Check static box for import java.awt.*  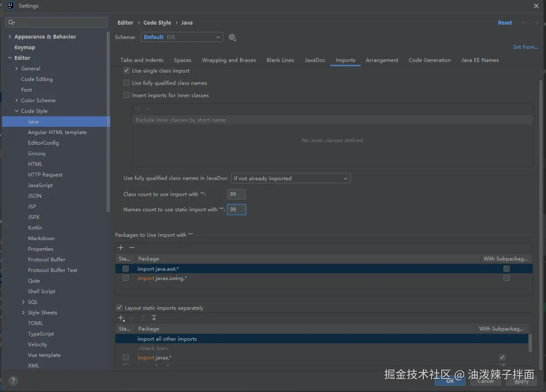pos(126,269)
